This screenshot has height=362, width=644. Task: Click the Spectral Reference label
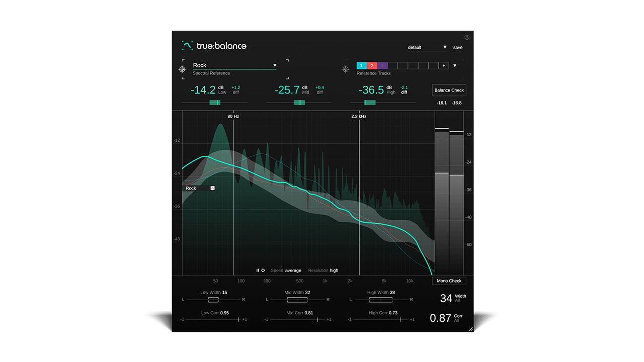(x=211, y=73)
